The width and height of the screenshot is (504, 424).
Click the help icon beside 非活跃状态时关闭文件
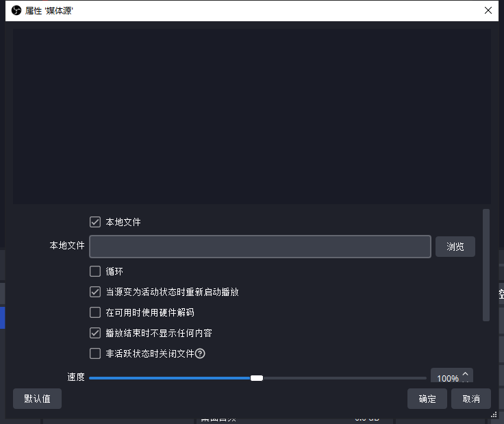coord(200,354)
